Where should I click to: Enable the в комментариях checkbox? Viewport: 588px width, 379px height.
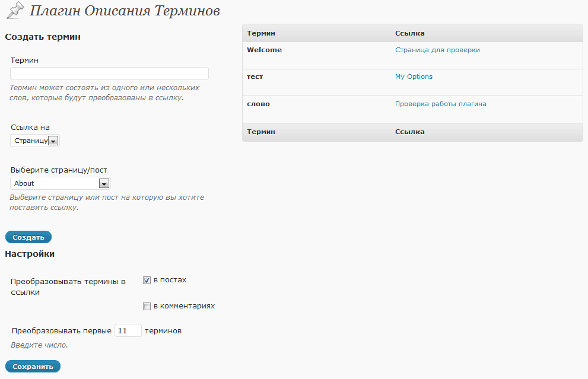(x=147, y=306)
